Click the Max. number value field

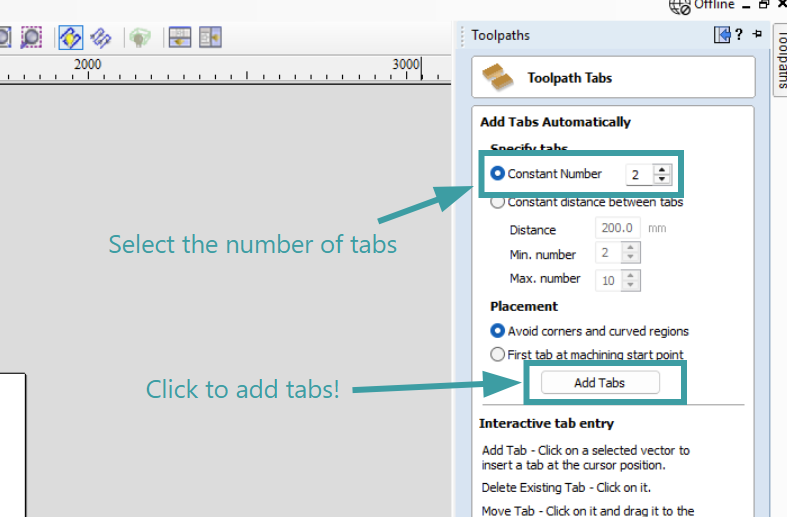[608, 280]
